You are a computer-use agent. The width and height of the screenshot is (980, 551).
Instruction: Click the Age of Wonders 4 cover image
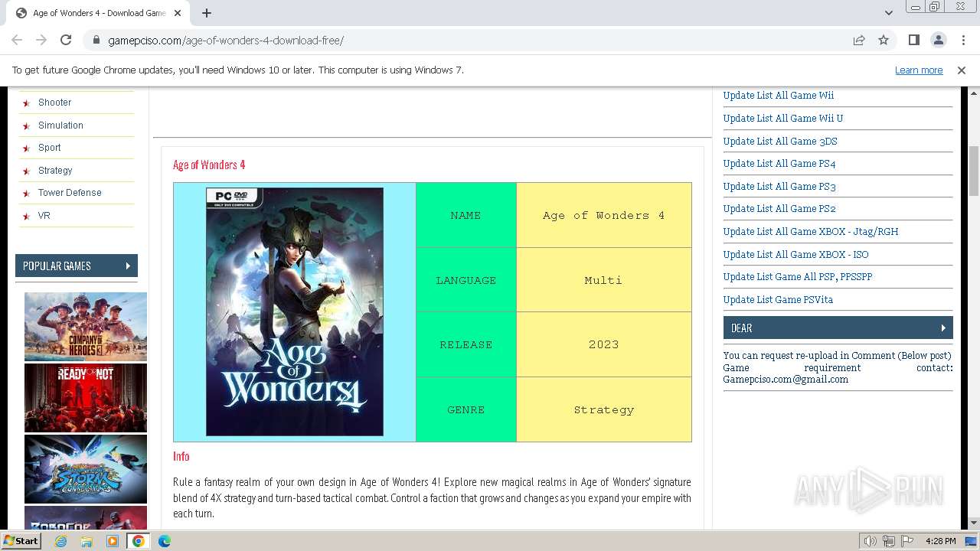point(295,312)
